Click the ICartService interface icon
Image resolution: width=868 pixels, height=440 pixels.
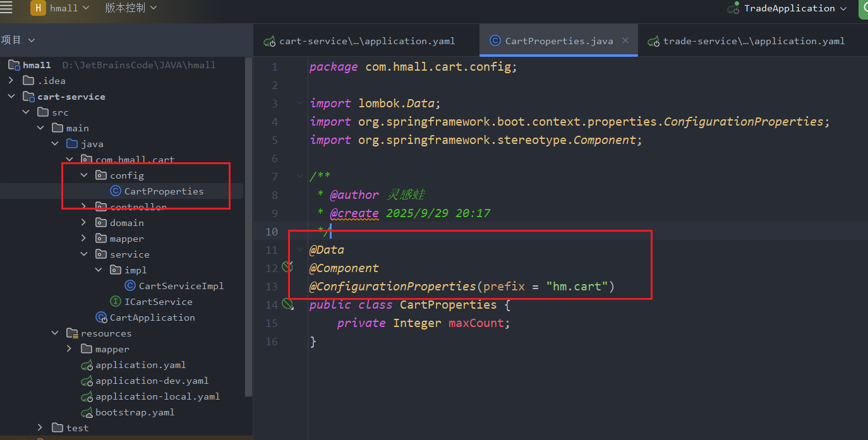tap(116, 302)
